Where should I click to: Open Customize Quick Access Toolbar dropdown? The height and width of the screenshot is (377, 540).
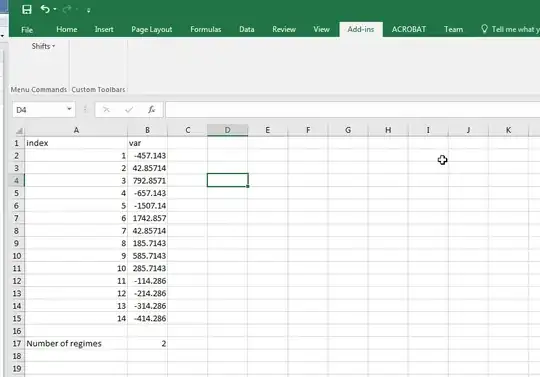click(89, 10)
